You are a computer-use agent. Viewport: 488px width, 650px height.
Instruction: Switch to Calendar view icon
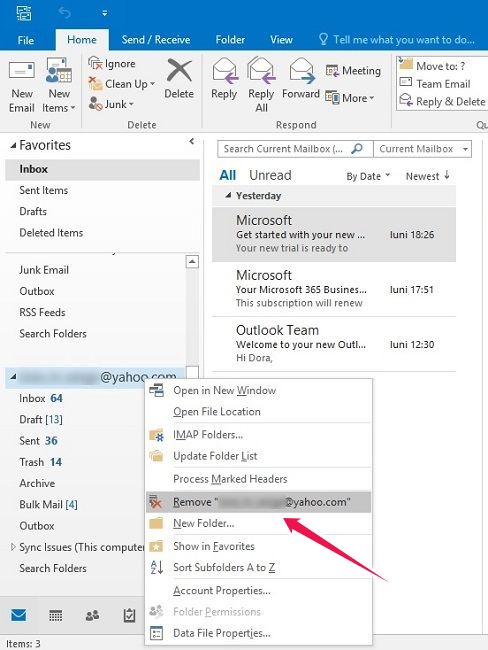coord(56,616)
